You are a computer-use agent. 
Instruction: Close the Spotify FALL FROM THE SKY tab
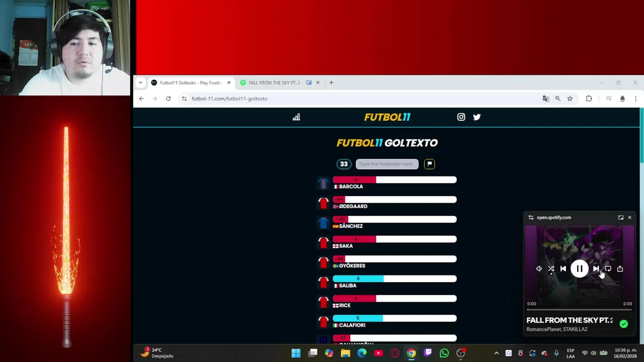(x=317, y=82)
